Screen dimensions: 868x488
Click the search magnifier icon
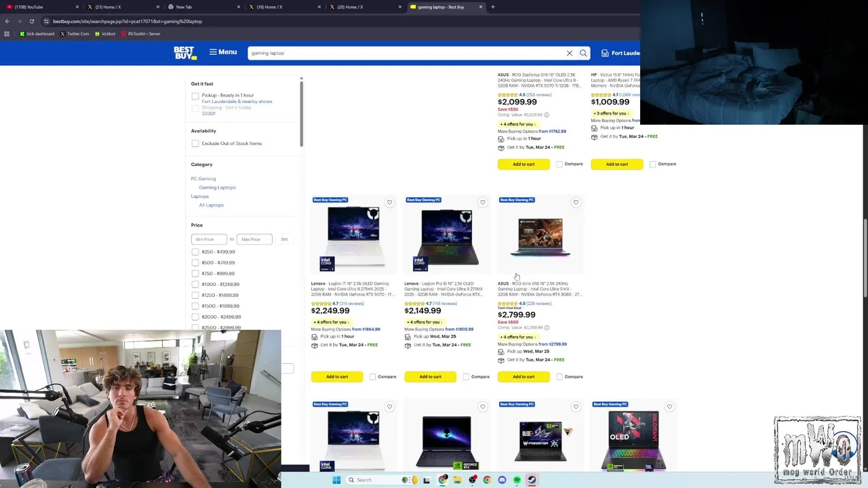[583, 53]
